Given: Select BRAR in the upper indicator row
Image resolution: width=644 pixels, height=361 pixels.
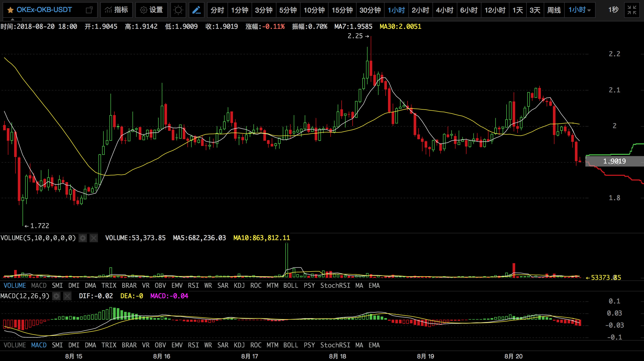Looking at the screenshot, I should 129,285.
